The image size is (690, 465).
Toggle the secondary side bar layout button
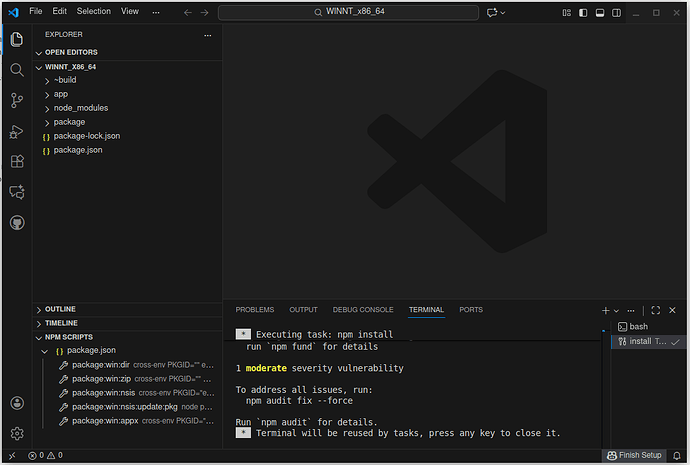[617, 12]
